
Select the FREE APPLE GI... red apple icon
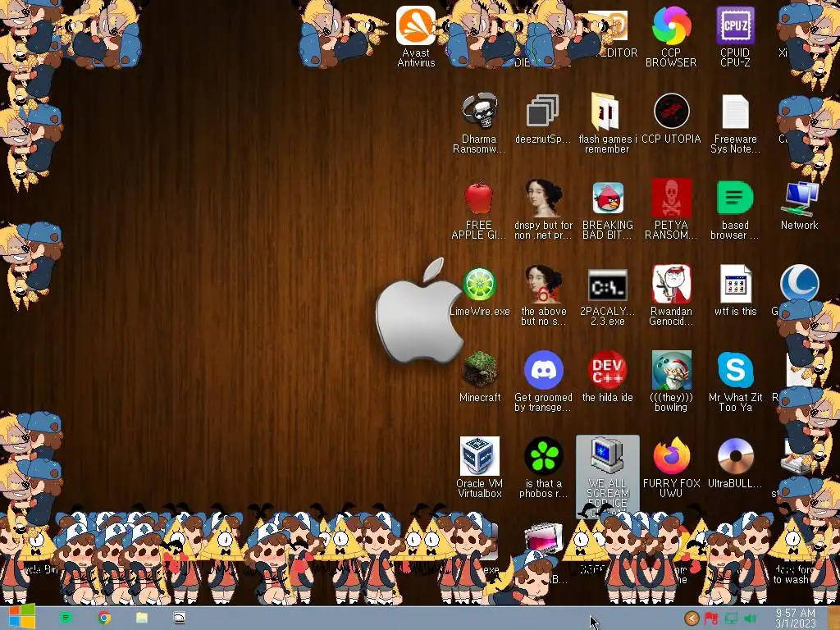pos(478,210)
